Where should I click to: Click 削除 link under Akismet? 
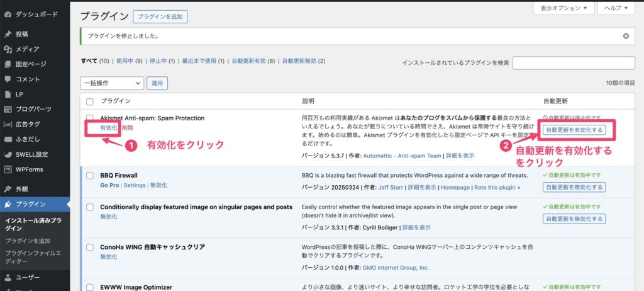point(127,128)
